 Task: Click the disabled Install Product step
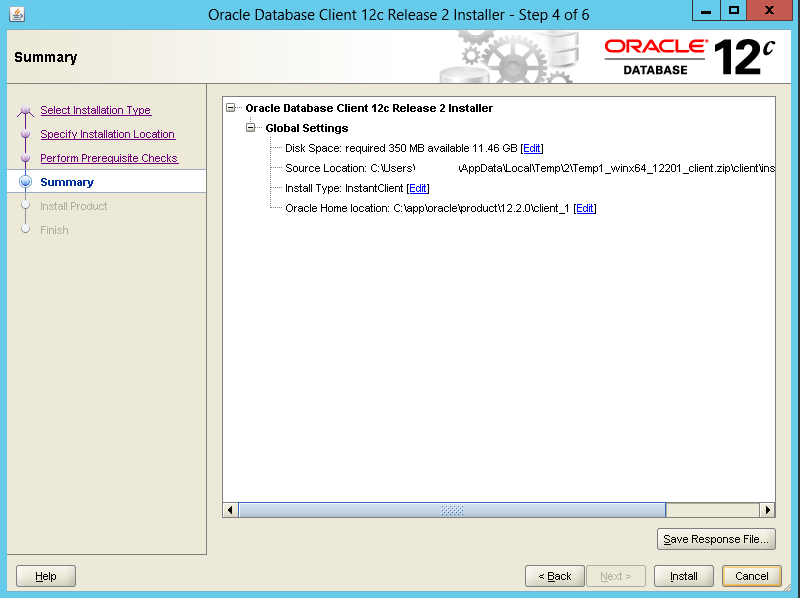coord(73,206)
